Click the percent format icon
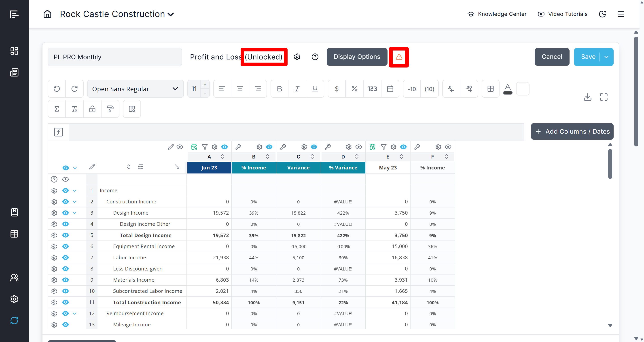Screen dimensions: 644x342 [354, 89]
